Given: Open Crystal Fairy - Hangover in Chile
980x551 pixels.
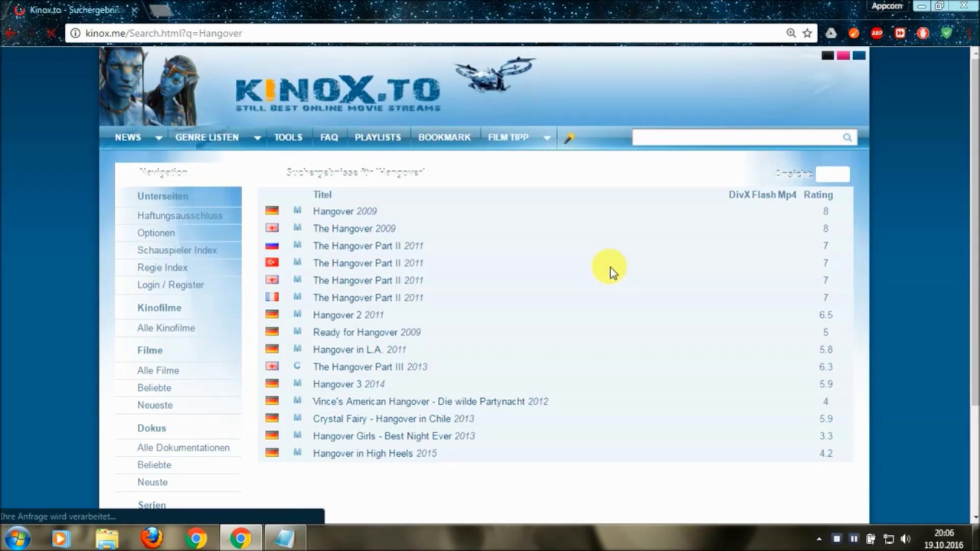Looking at the screenshot, I should [394, 419].
